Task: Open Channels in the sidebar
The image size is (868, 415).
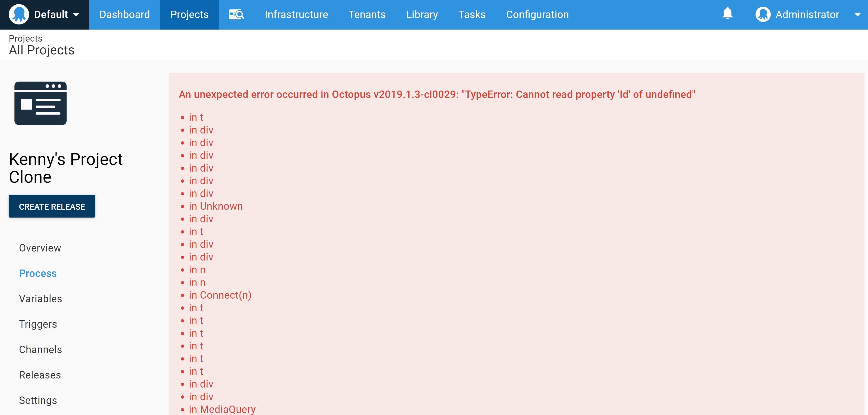Action: click(40, 350)
